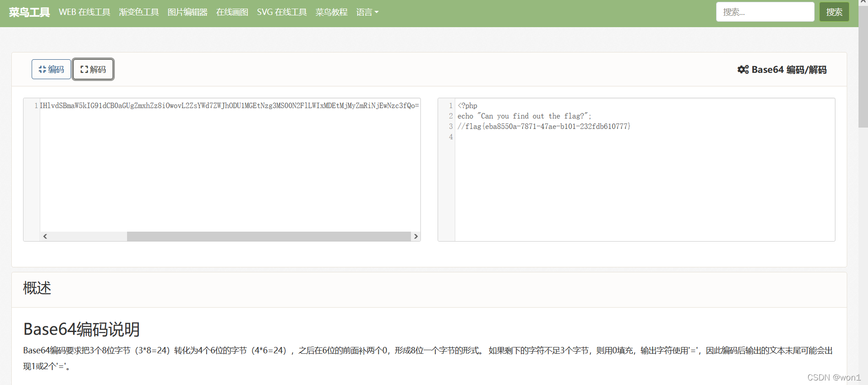Open 渐变色工具 menu item
Image resolution: width=868 pixels, height=385 pixels.
[x=139, y=12]
